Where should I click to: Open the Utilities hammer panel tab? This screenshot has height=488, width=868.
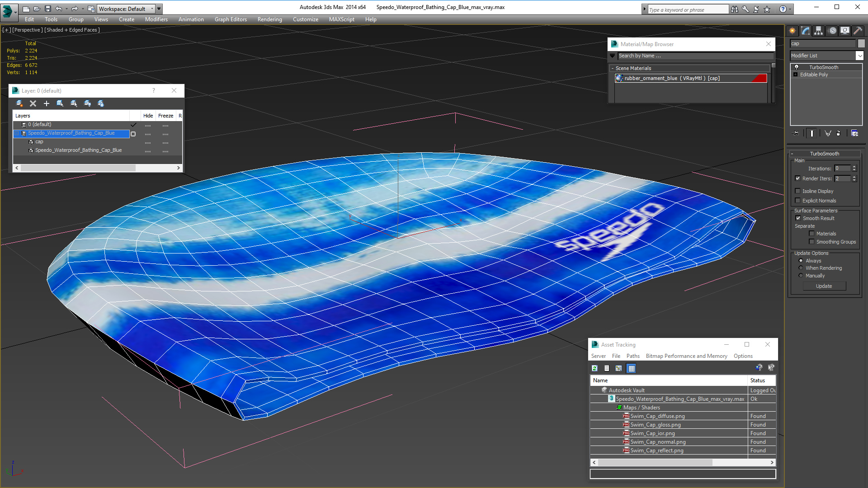pos(858,31)
